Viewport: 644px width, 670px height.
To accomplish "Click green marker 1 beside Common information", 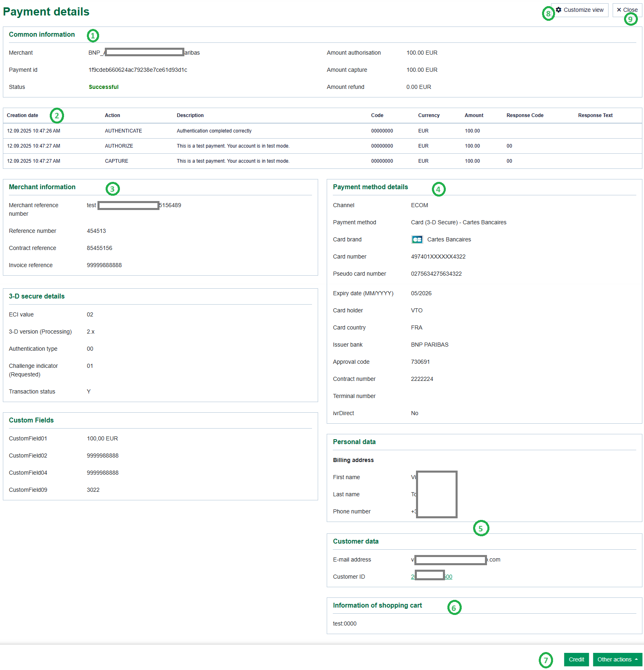I will click(x=93, y=36).
